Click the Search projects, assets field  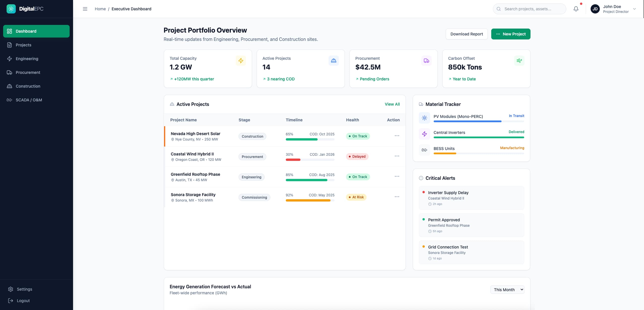pyautogui.click(x=529, y=9)
